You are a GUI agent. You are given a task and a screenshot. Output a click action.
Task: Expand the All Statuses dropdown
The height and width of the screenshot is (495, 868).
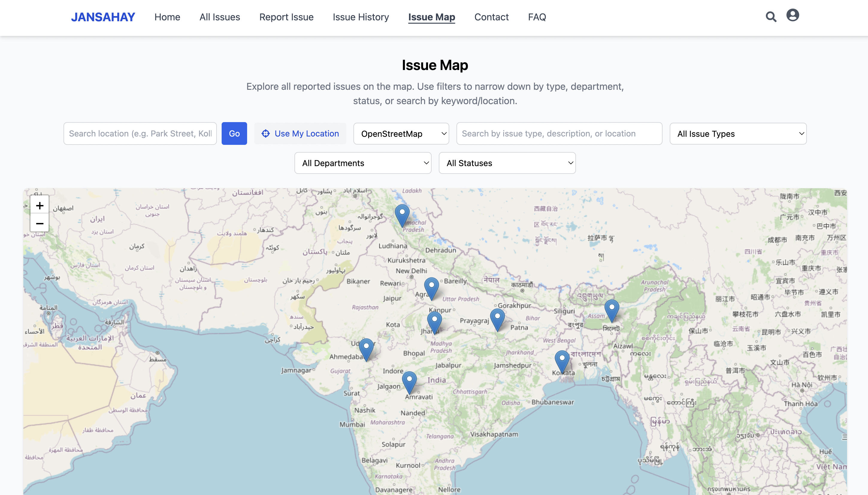coord(507,163)
